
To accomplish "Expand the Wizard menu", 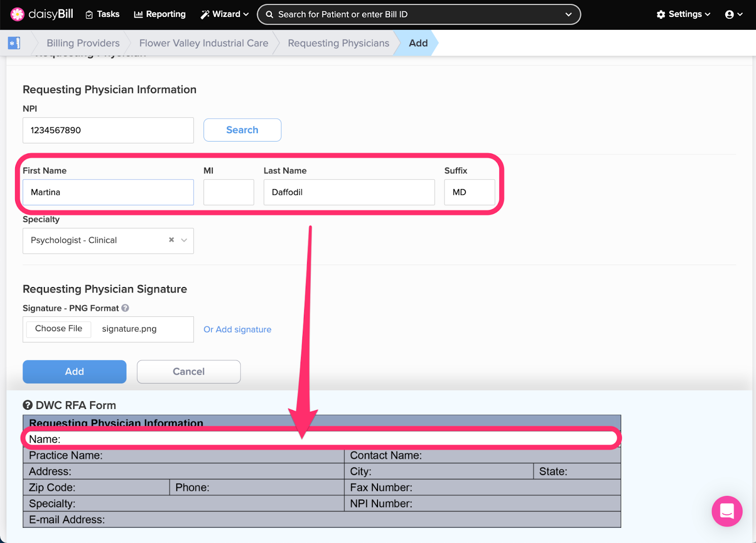I will (x=224, y=14).
